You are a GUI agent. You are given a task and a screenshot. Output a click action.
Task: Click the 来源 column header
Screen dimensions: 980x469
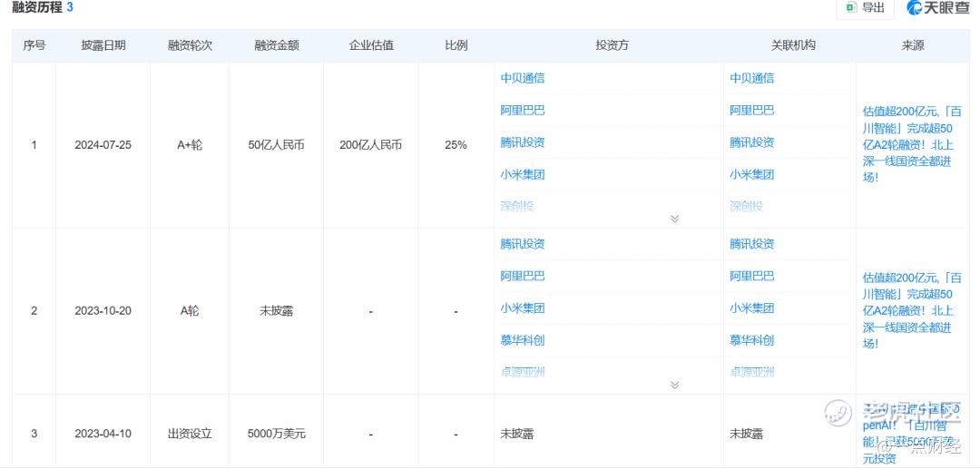pyautogui.click(x=913, y=45)
